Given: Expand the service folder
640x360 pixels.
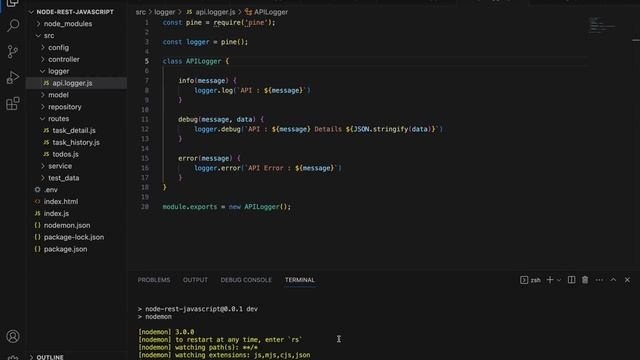Looking at the screenshot, I should point(60,166).
